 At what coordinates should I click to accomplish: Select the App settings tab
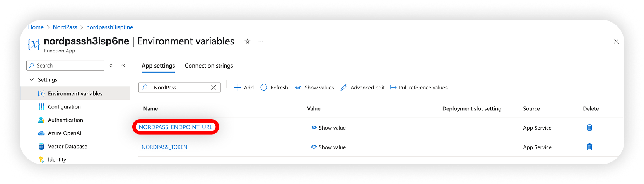pos(158,66)
